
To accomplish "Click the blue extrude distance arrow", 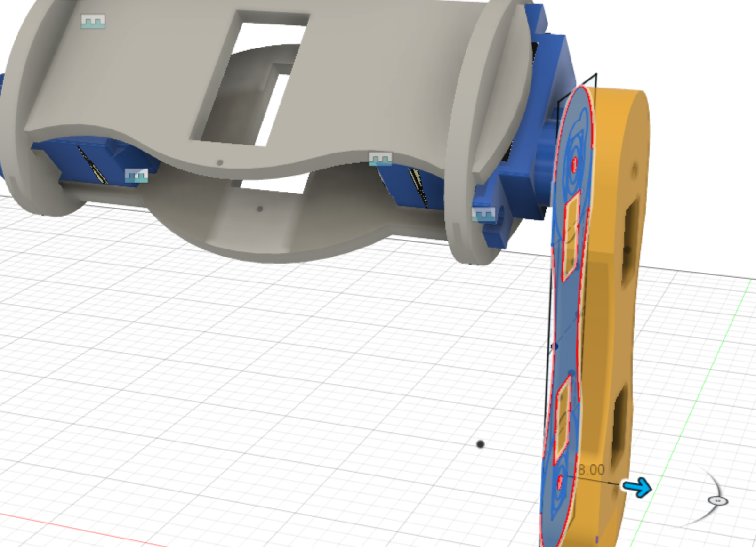I will tap(637, 487).
